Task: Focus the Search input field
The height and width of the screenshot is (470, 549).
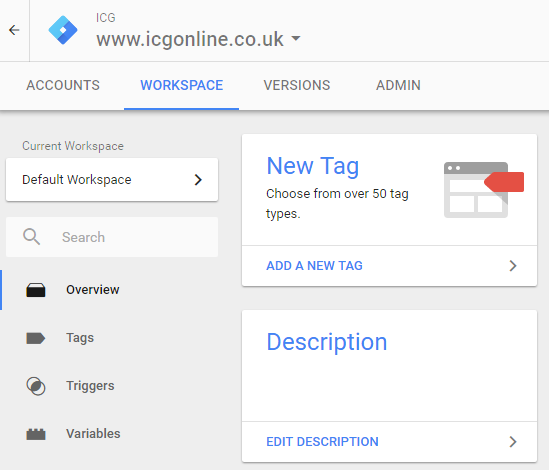Action: click(112, 237)
